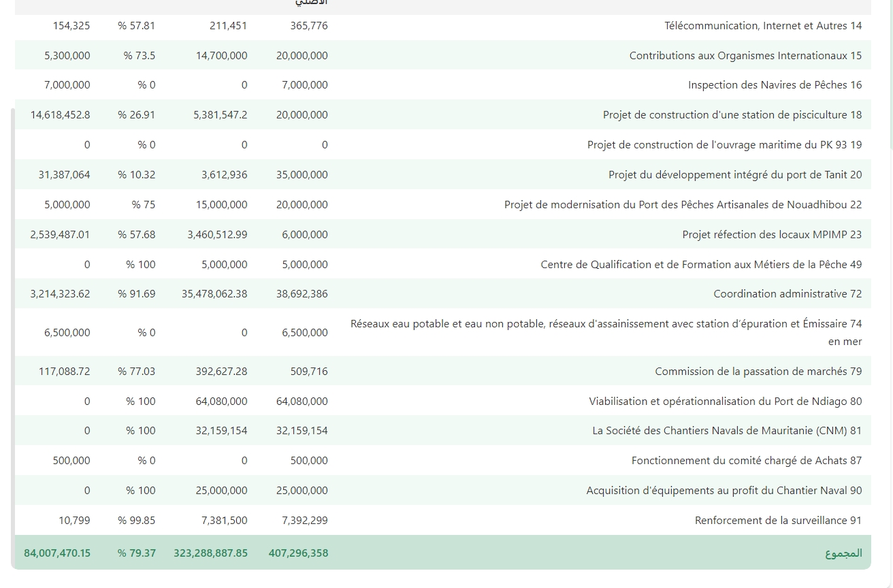Click 'Projet réfection des locaux MPIMP 23'
893x588 pixels.
[x=772, y=235]
